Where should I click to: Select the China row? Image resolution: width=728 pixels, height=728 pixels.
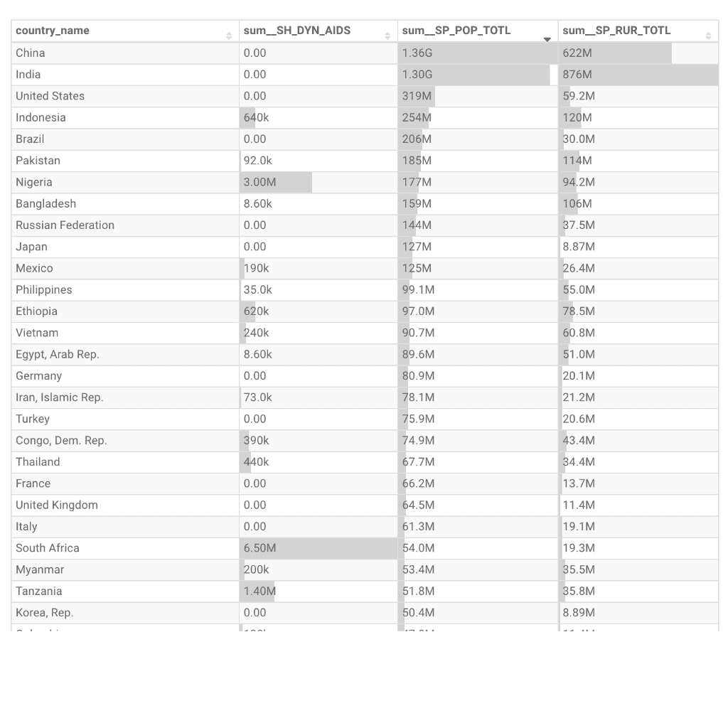click(365, 53)
